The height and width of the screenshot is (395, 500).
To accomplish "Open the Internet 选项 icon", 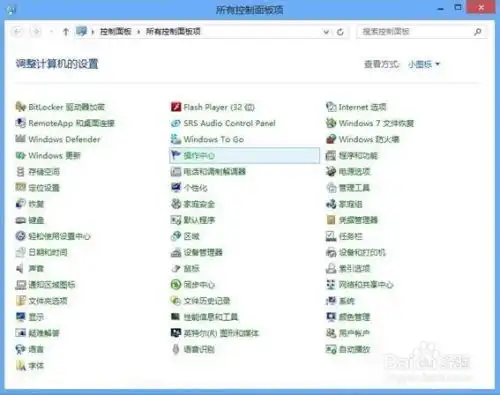I will [x=331, y=107].
